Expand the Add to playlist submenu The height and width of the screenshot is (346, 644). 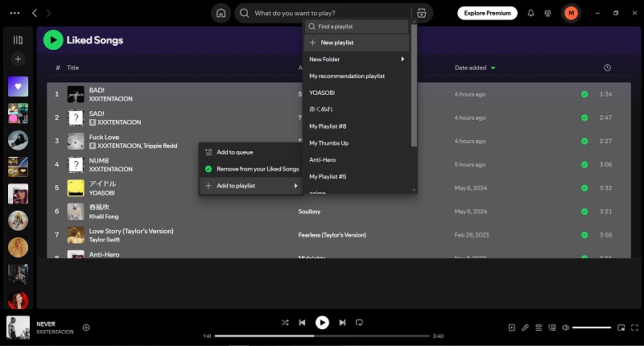tap(250, 186)
